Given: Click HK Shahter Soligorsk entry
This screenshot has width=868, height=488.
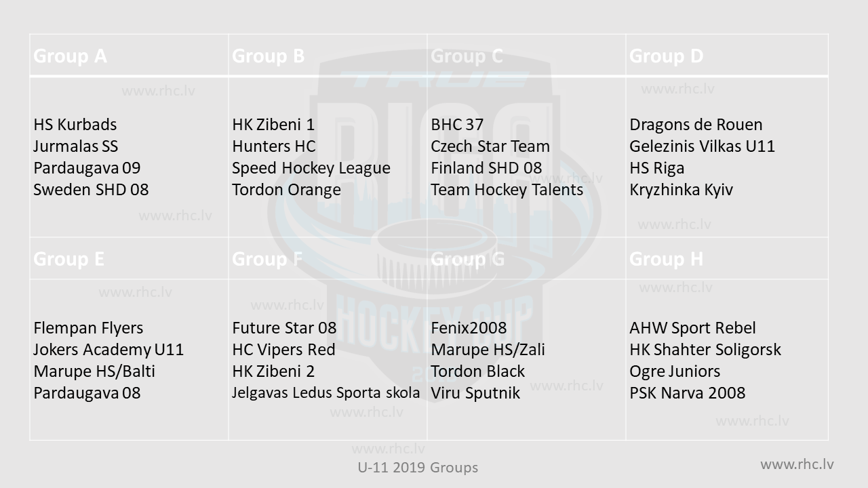Looking at the screenshot, I should pos(705,350).
